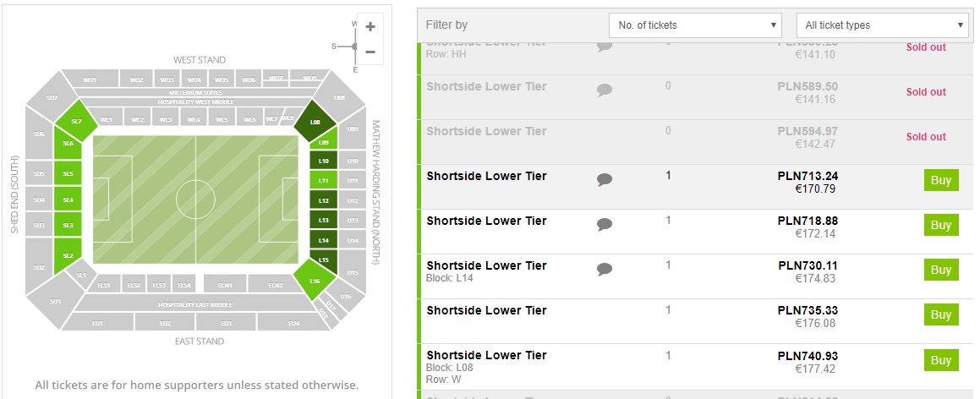The image size is (980, 399).
Task: Pick block L12 in north stand
Action: tap(323, 200)
